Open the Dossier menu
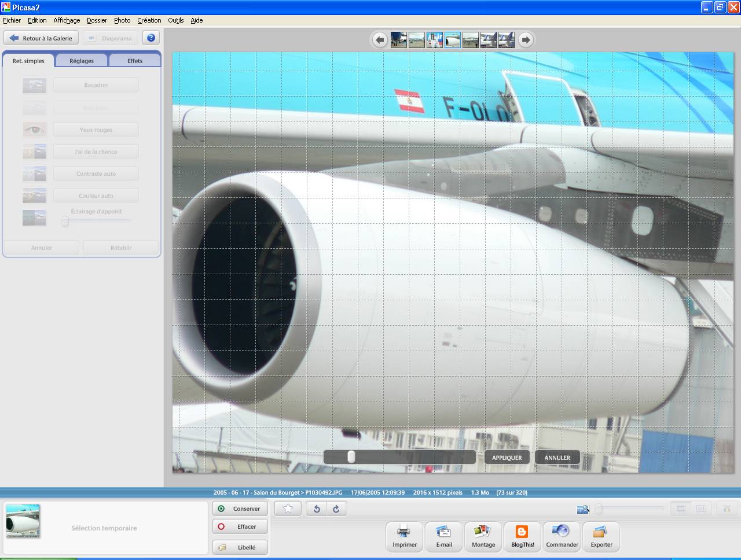 coord(97,20)
